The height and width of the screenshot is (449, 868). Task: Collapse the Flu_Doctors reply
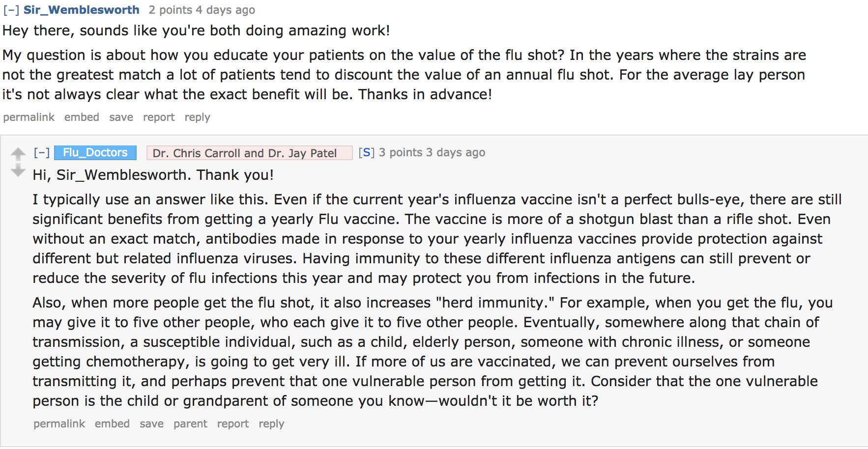point(42,152)
